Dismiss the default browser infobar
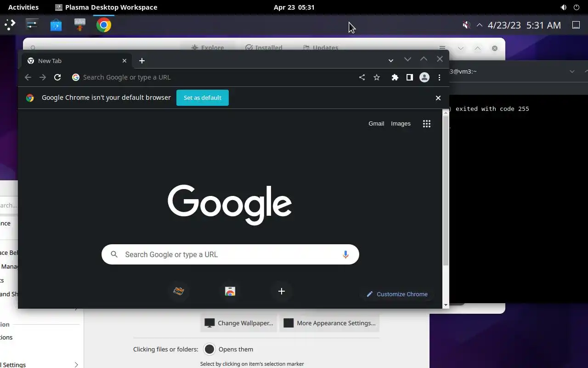Viewport: 588px width, 368px height. pyautogui.click(x=438, y=98)
